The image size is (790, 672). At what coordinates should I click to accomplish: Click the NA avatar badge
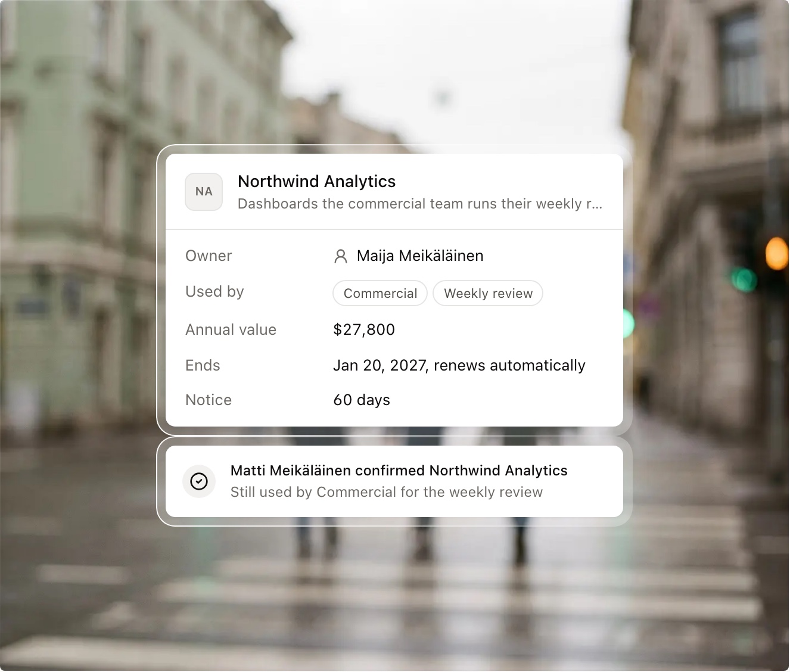click(204, 192)
